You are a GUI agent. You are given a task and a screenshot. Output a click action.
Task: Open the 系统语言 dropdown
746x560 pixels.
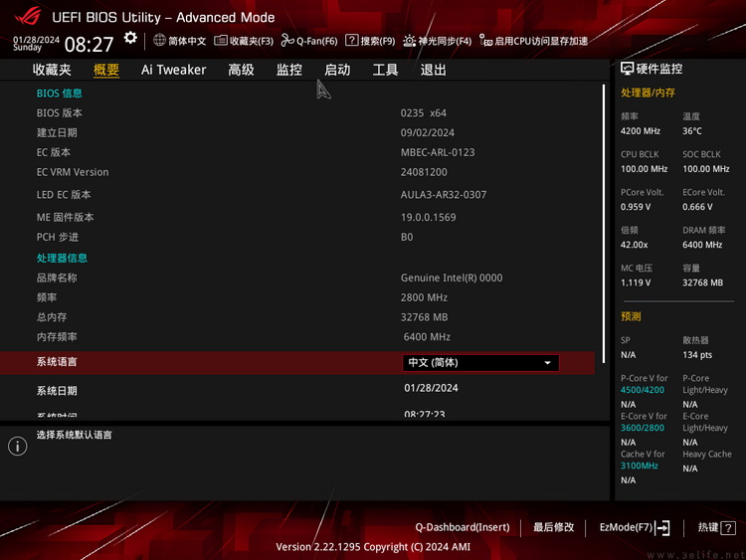click(x=480, y=362)
